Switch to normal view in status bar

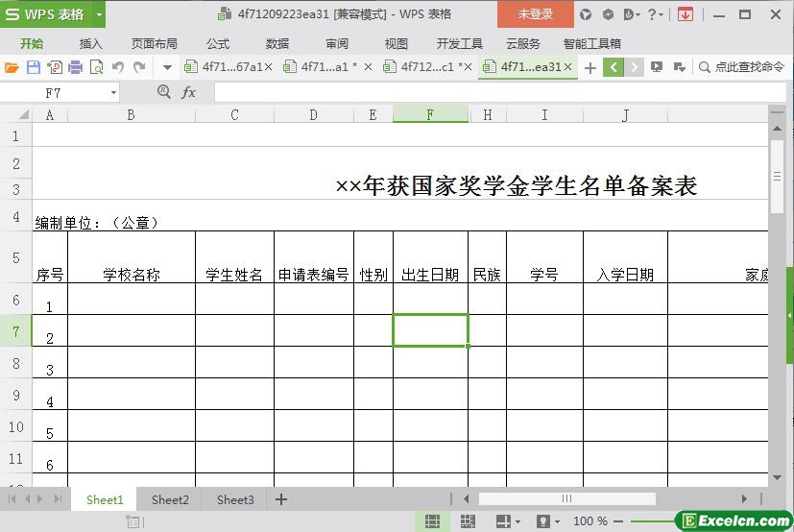(432, 520)
